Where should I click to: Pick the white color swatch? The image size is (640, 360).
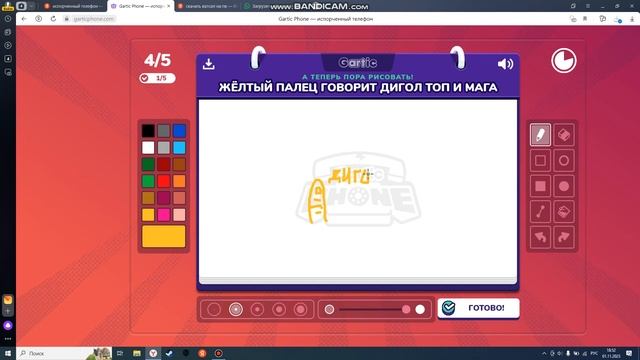pyautogui.click(x=148, y=147)
